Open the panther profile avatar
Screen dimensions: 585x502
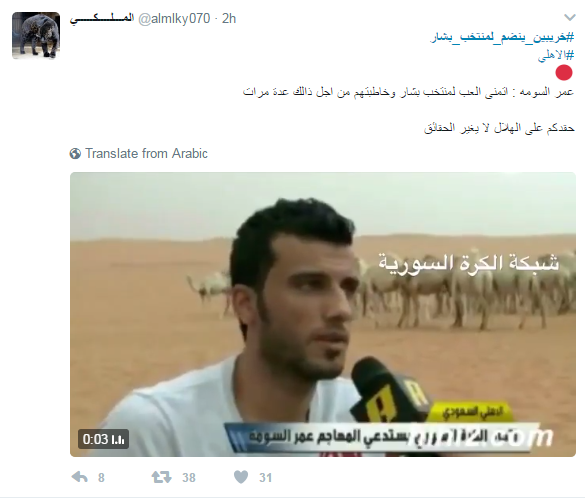coord(36,35)
